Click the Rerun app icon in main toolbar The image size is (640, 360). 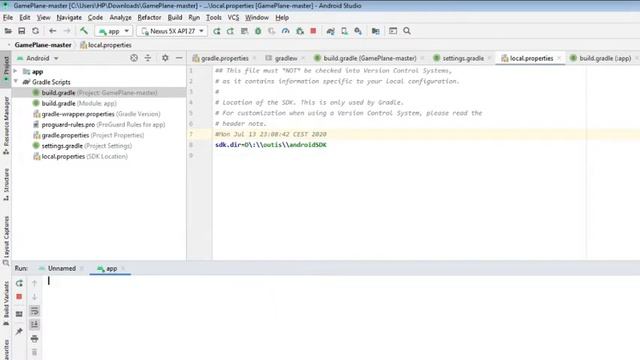[x=217, y=31]
